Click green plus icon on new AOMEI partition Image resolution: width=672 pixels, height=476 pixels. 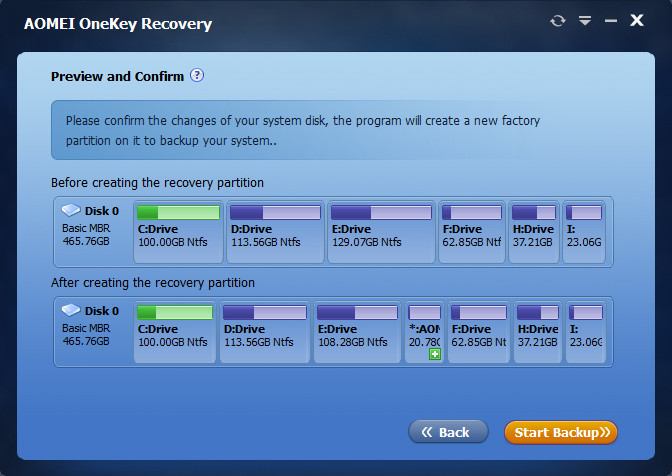point(435,354)
